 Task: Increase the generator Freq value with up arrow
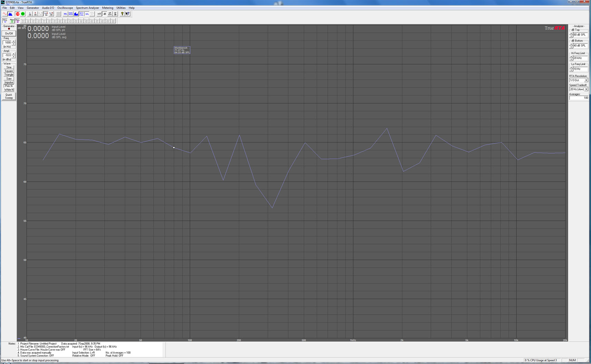click(13, 41)
